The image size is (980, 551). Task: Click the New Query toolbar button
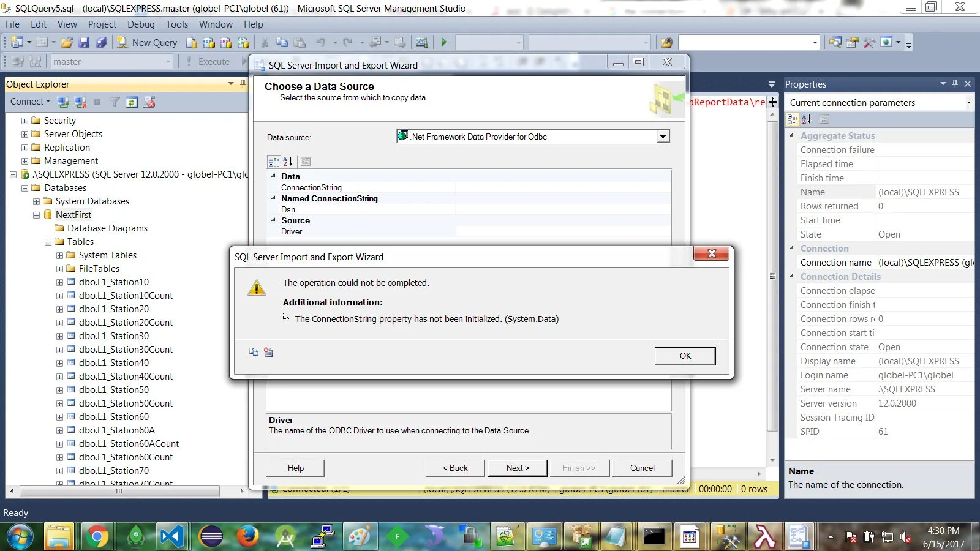(147, 42)
